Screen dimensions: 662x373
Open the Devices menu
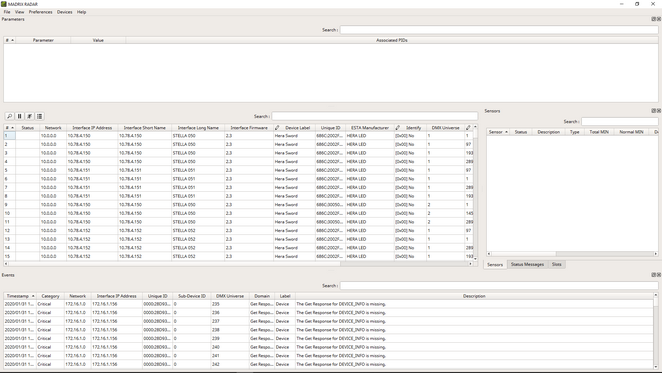point(65,12)
